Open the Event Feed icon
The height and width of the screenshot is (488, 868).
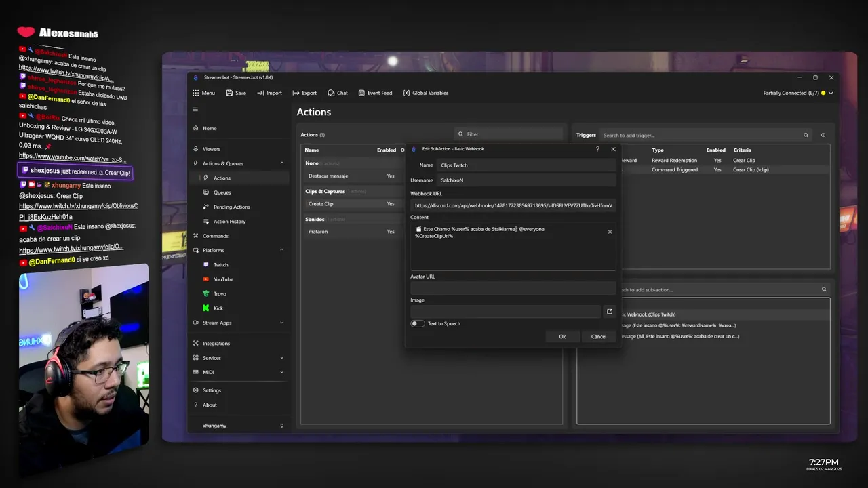(361, 93)
